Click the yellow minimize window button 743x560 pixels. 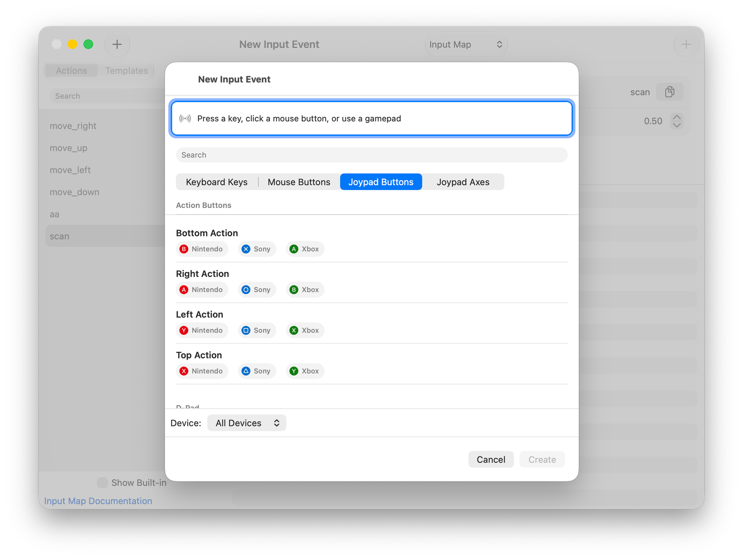pos(72,44)
